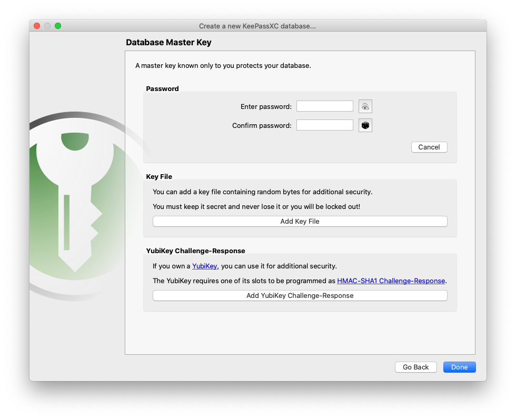
Task: Click the Key File section title
Action: pos(159,177)
